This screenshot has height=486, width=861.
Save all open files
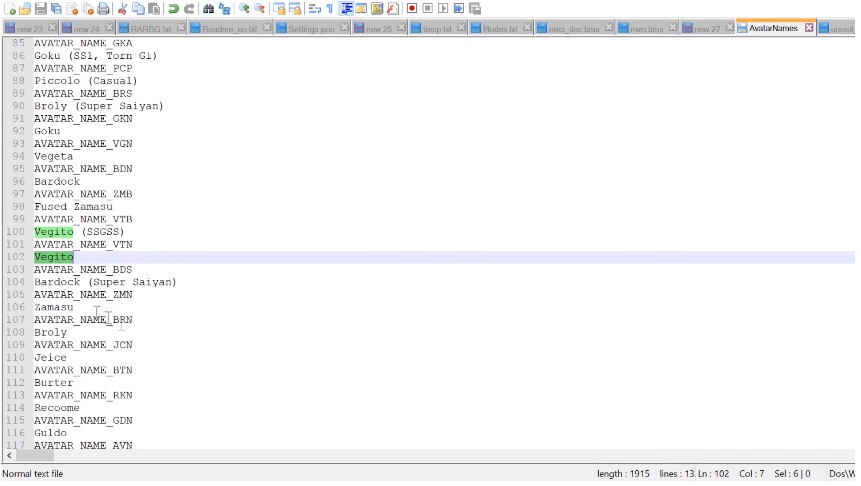[x=56, y=8]
